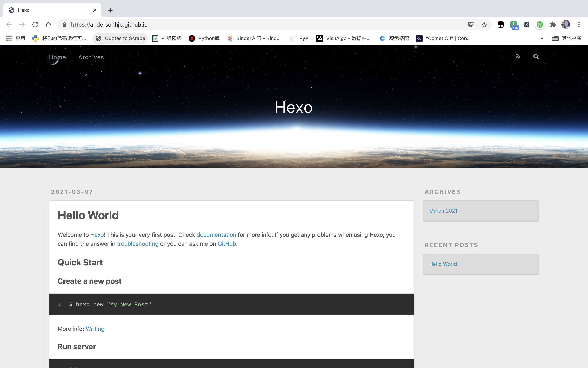Open a new browser tab
This screenshot has width=588, height=368.
coord(110,10)
